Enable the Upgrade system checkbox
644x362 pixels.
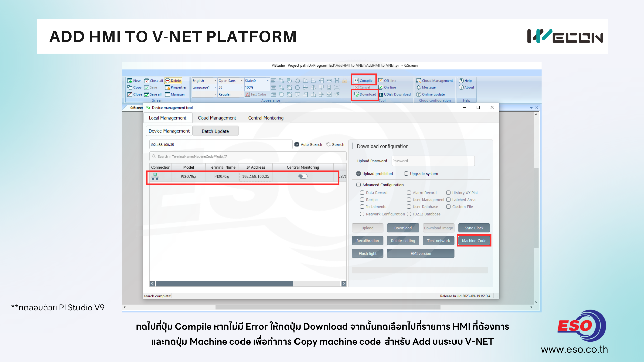point(406,174)
